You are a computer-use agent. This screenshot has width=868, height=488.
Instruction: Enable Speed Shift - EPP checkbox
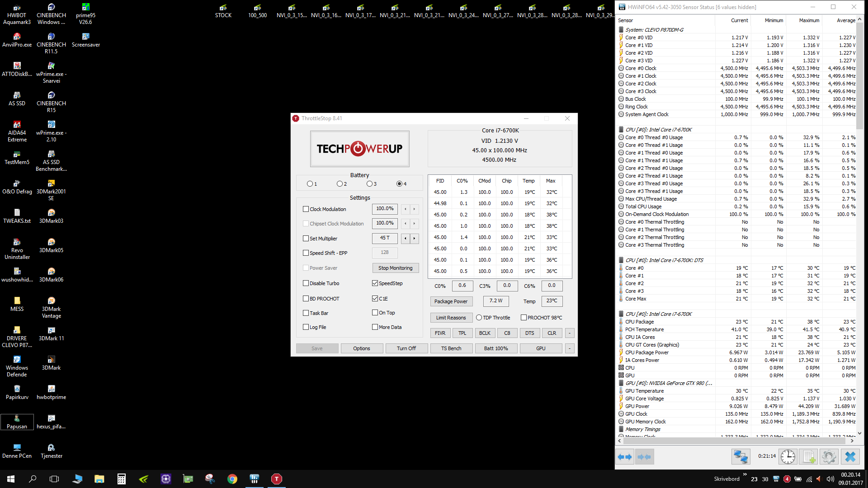coord(306,253)
